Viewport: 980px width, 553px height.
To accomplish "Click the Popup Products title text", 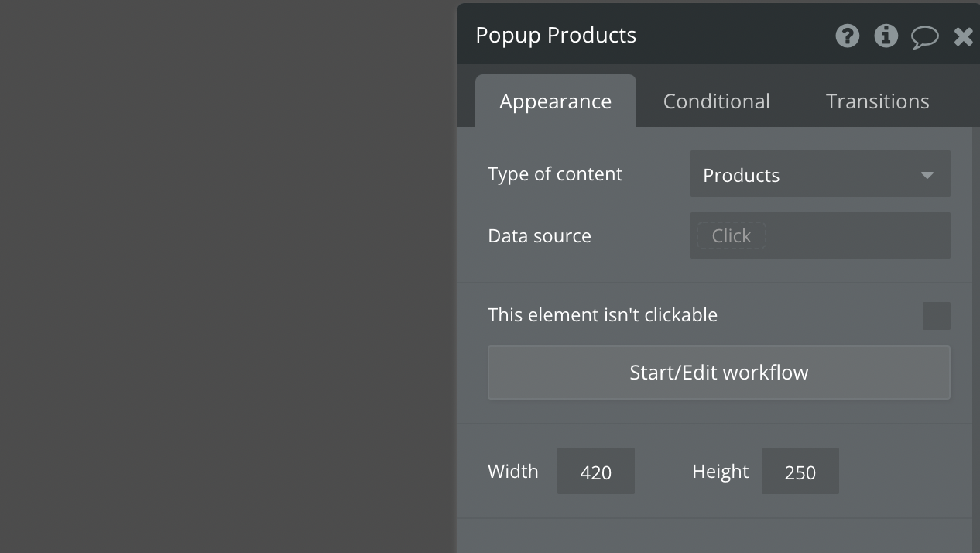I will click(556, 35).
